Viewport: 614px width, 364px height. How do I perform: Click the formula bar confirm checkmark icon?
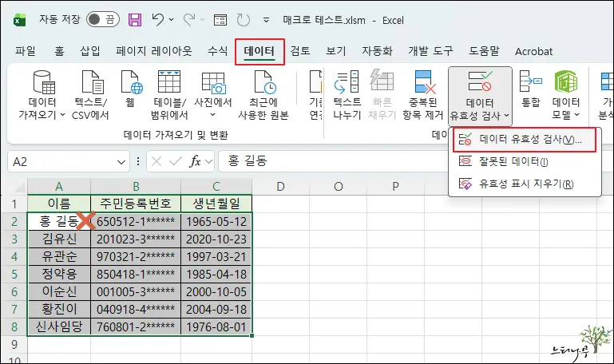(x=175, y=161)
